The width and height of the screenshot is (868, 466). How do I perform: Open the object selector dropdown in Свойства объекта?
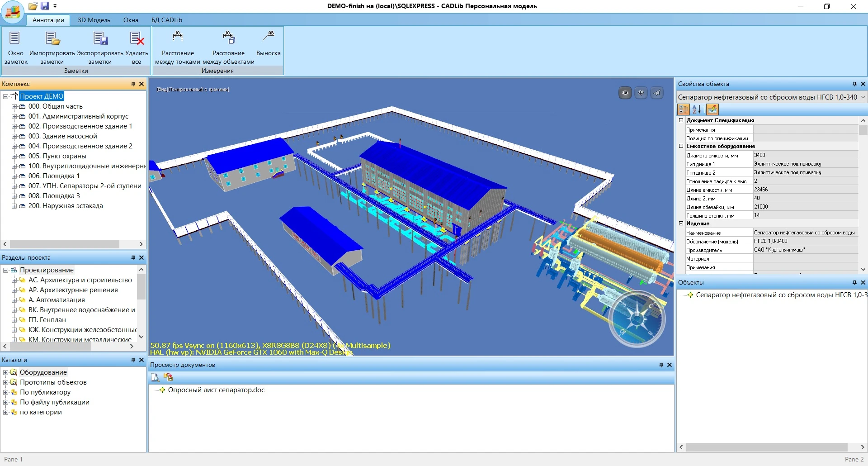tap(863, 97)
